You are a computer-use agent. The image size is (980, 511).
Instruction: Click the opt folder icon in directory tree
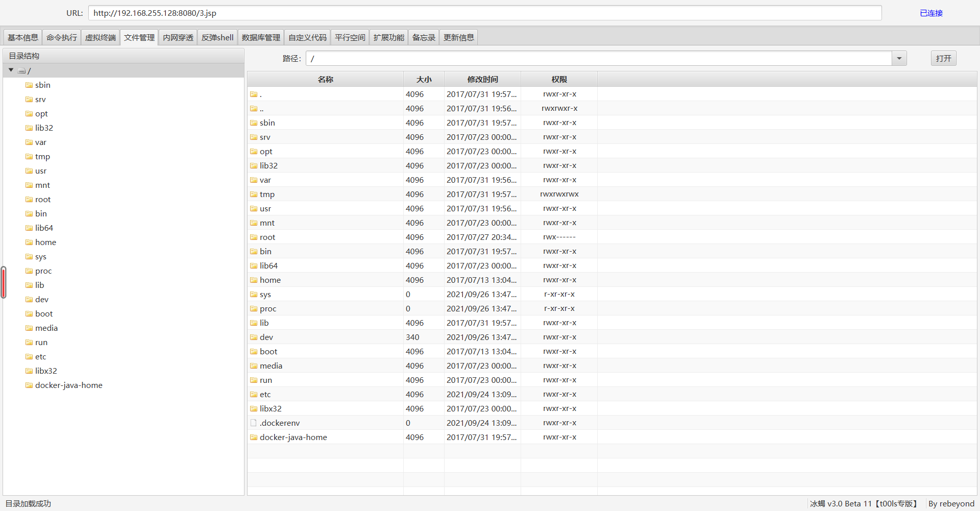[29, 114]
